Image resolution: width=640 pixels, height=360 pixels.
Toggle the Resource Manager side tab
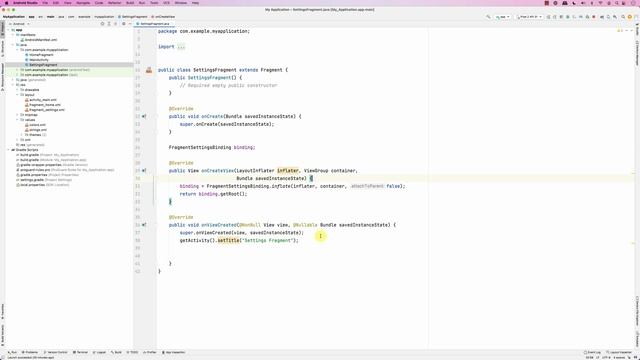pyautogui.click(x=2, y=76)
